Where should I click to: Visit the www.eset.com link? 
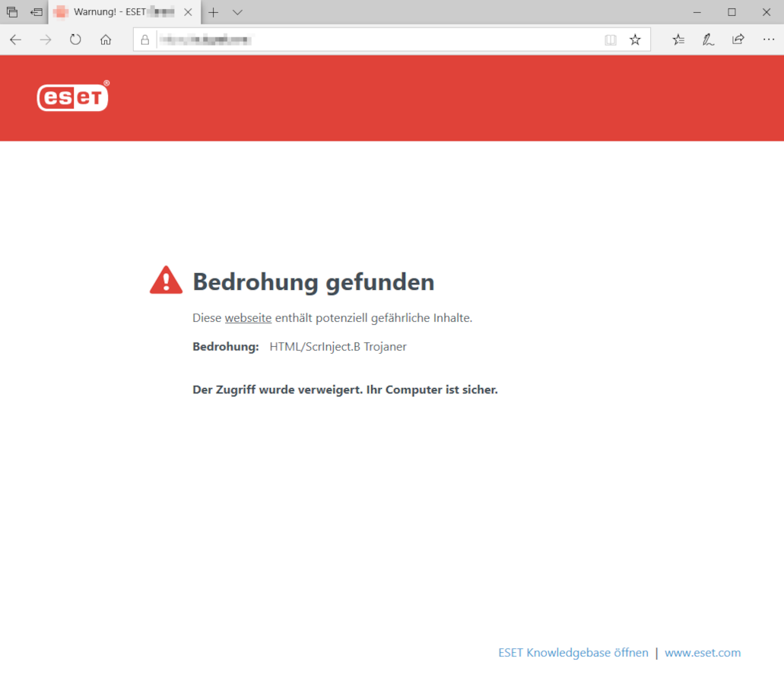click(x=702, y=652)
